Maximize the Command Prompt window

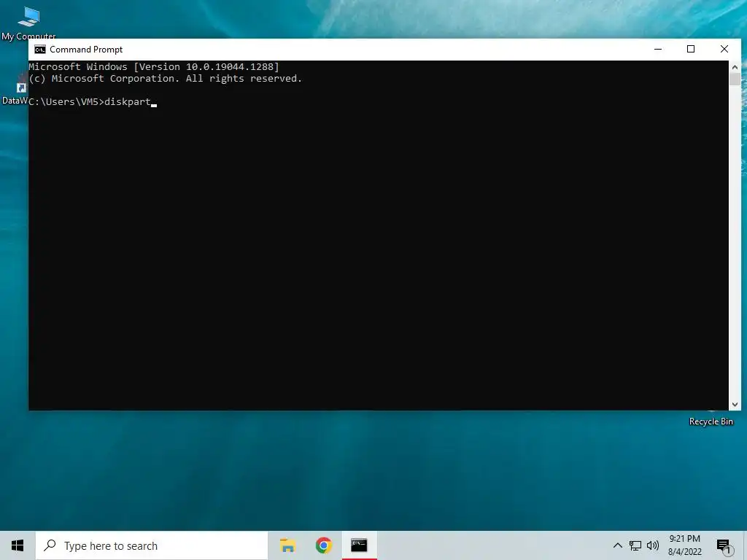click(x=691, y=49)
